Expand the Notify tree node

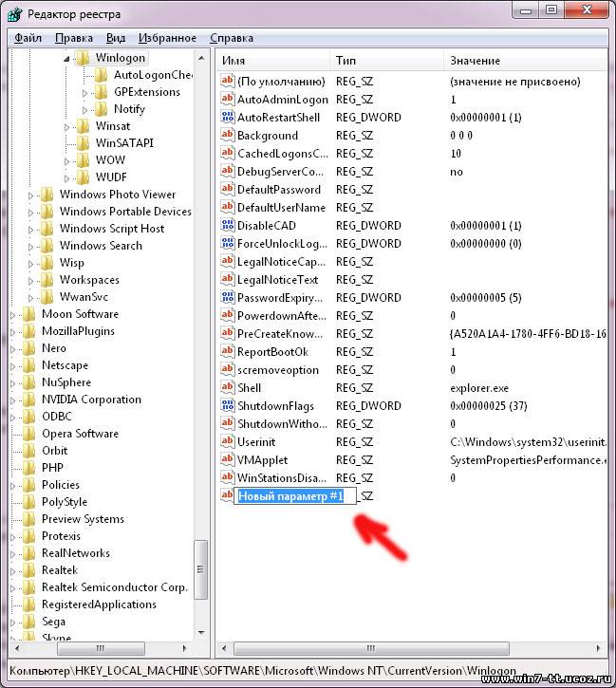[85, 110]
